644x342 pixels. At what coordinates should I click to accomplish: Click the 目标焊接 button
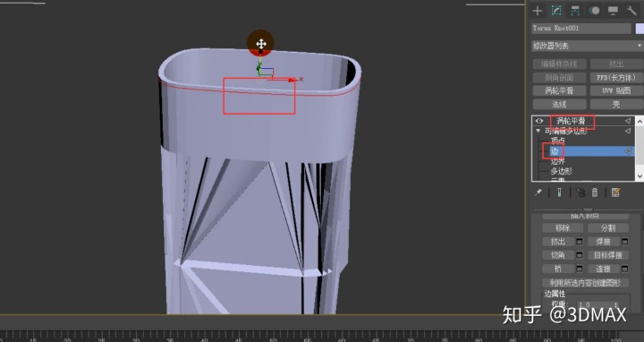point(608,255)
